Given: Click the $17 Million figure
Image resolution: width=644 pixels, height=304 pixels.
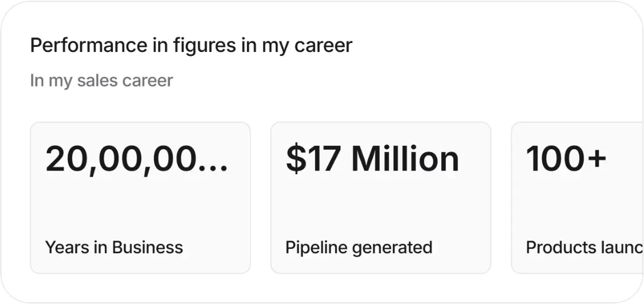Looking at the screenshot, I should click(x=372, y=159).
